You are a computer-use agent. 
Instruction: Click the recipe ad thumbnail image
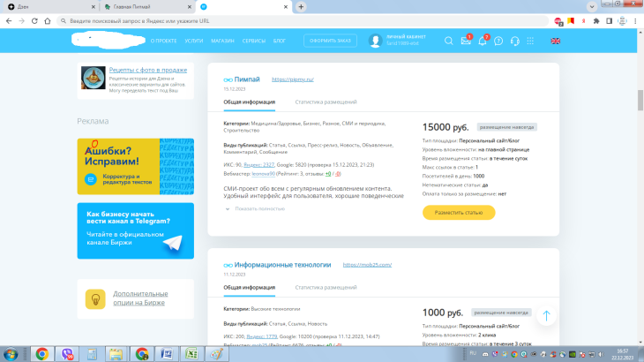click(x=94, y=78)
